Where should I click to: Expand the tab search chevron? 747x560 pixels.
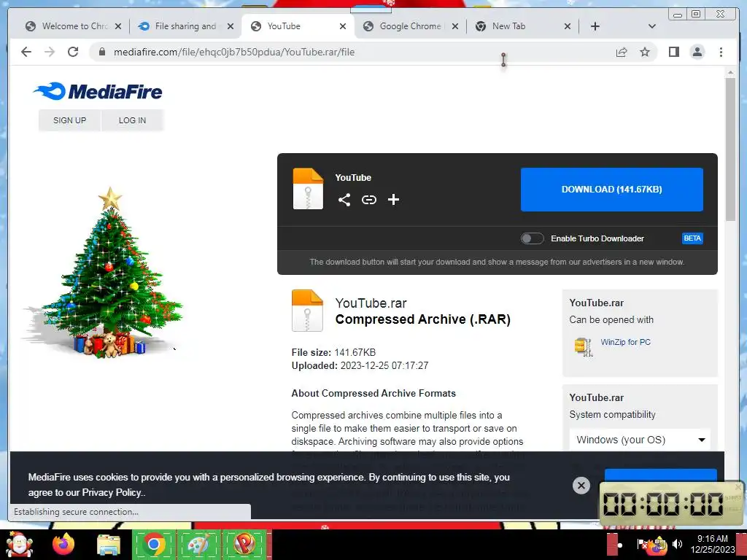pos(651,26)
